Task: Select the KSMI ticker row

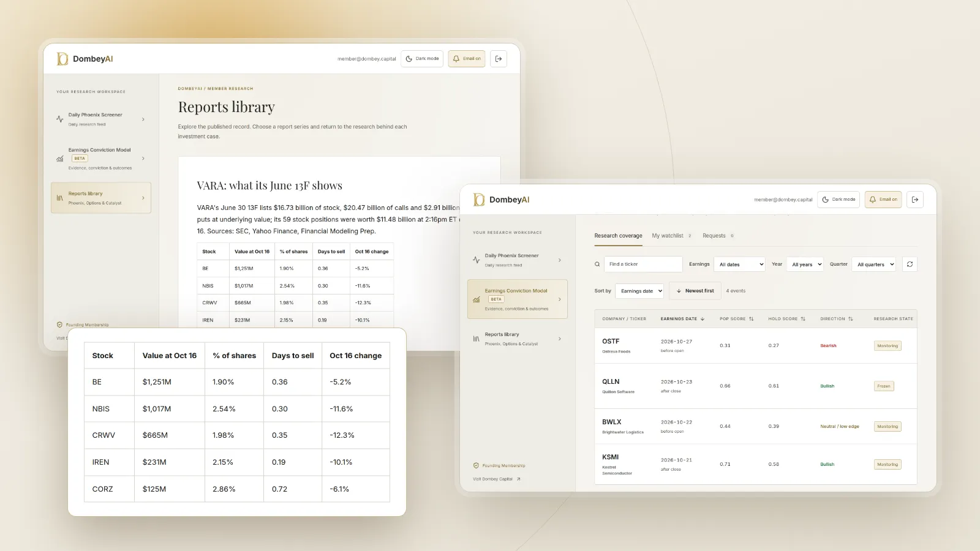Action: click(756, 464)
